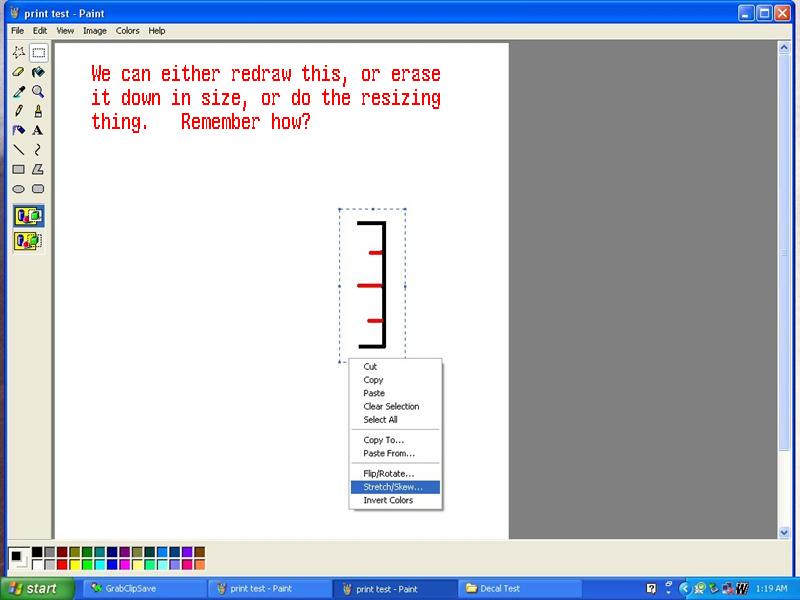Pick the maroon swatch in palette
The width and height of the screenshot is (800, 600).
[x=62, y=552]
